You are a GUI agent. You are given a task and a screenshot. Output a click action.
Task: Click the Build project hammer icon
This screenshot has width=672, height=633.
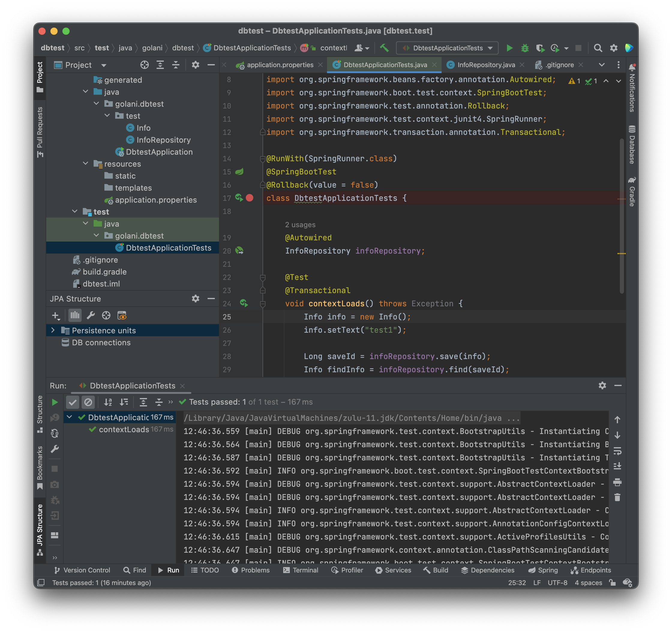384,48
